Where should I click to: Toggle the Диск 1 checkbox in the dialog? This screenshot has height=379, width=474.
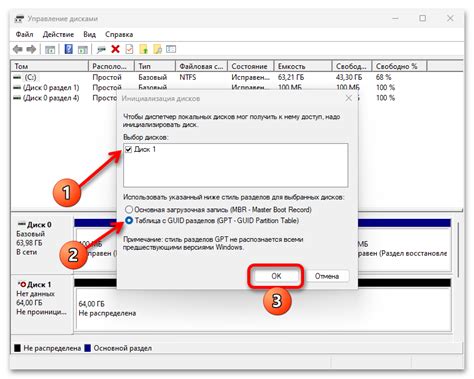click(x=129, y=149)
